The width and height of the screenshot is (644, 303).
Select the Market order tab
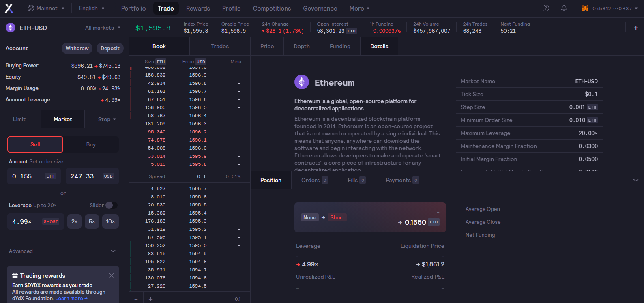[63, 119]
